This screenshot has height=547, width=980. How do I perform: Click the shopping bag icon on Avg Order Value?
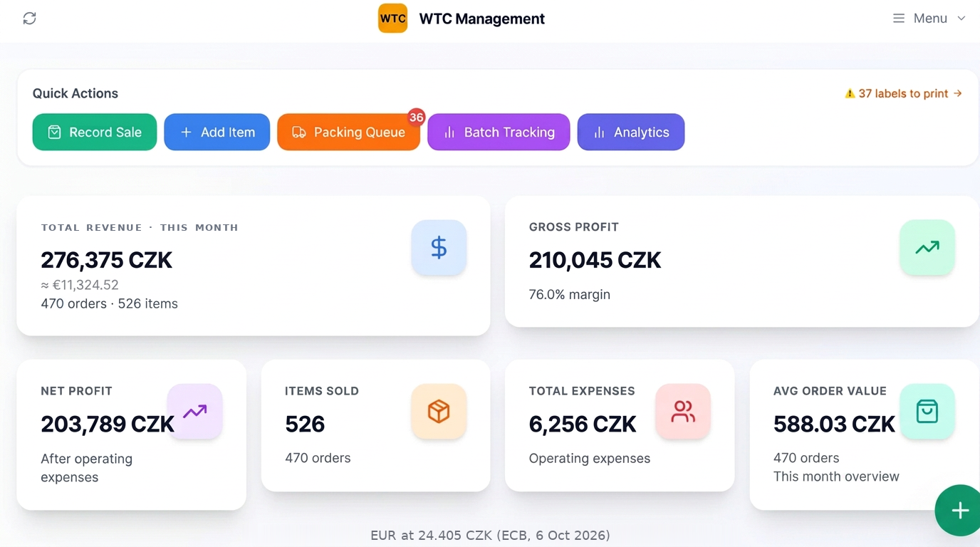click(x=927, y=411)
